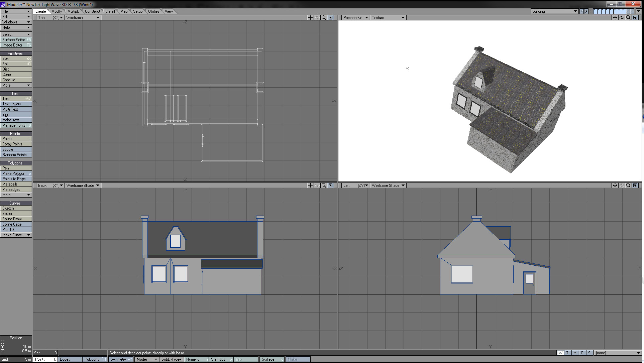Click the Sel count field
Image resolution: width=644 pixels, height=363 pixels.
pyautogui.click(x=45, y=353)
